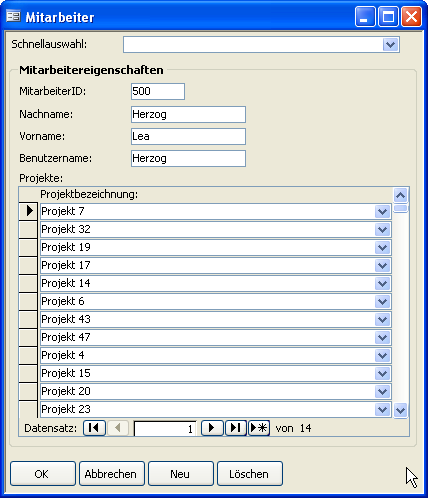The width and height of the screenshot is (428, 498).
Task: Click the Löschen button
Action: (x=250, y=474)
